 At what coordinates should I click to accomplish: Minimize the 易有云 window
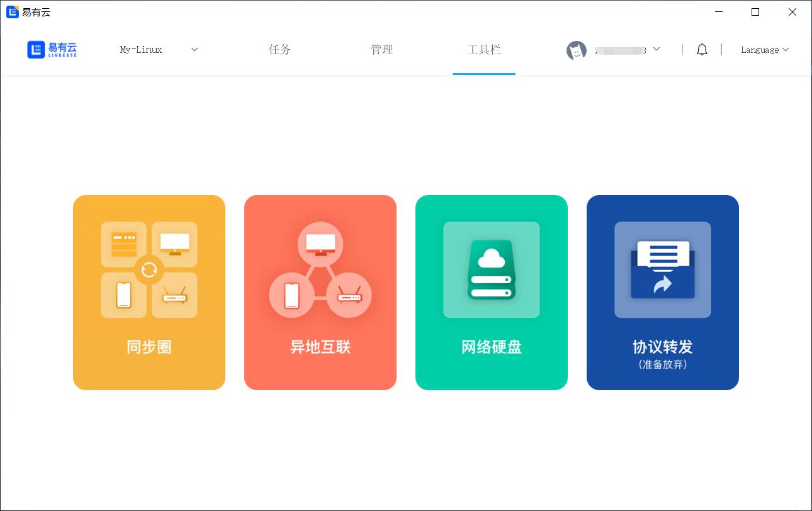click(x=719, y=12)
